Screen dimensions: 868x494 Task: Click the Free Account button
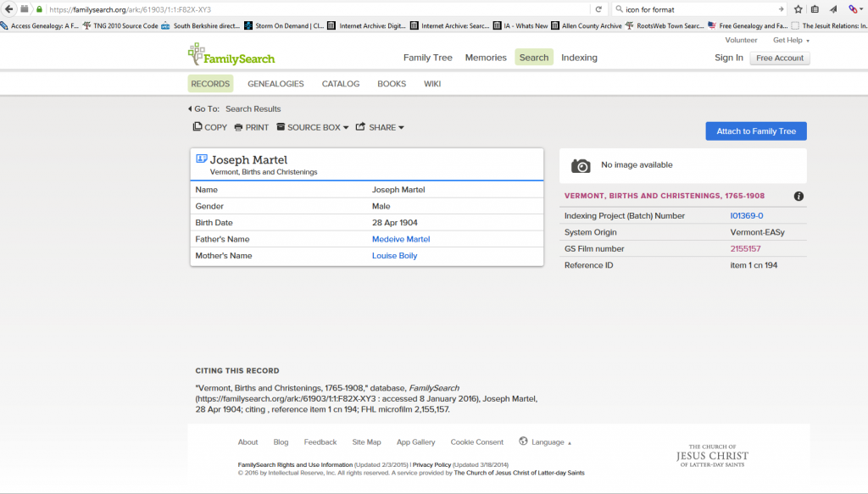tap(780, 58)
